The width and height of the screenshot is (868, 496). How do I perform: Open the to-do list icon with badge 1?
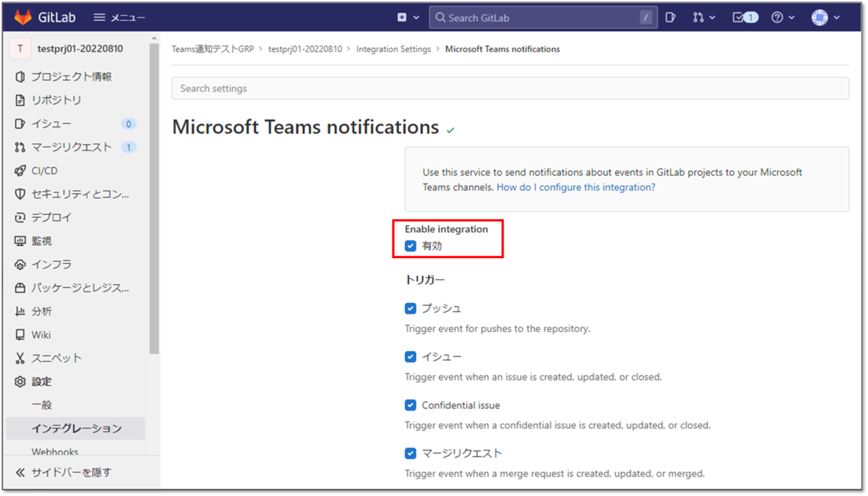coord(745,17)
